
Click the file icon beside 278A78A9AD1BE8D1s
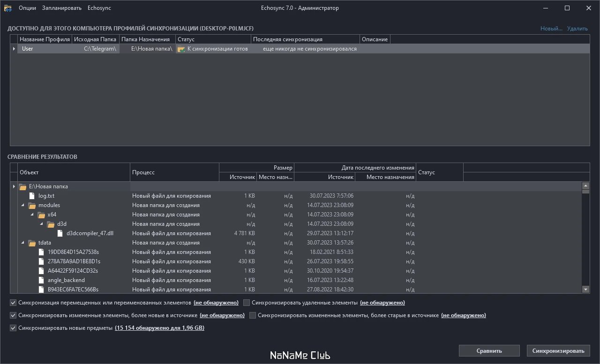click(41, 261)
